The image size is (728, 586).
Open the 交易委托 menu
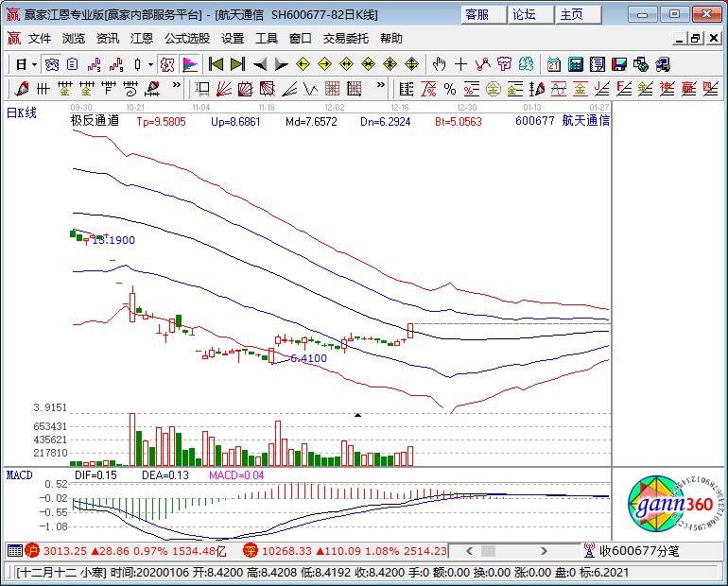(x=346, y=39)
